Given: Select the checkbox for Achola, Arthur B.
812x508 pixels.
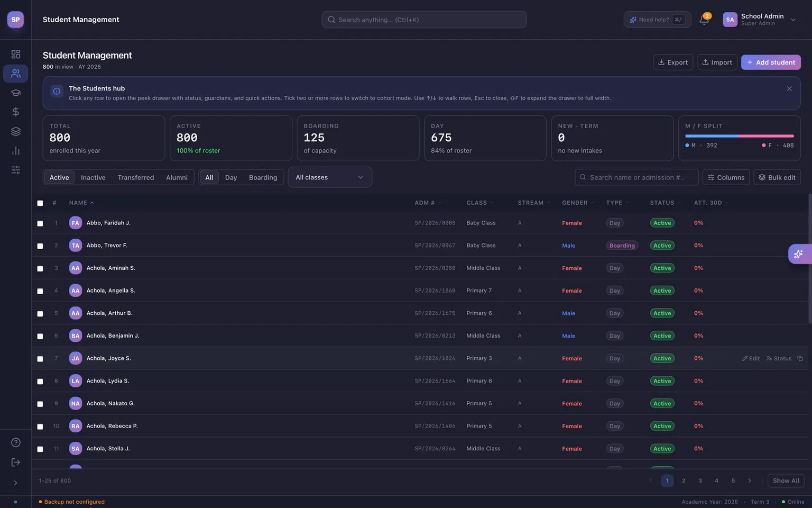Looking at the screenshot, I should pos(40,314).
